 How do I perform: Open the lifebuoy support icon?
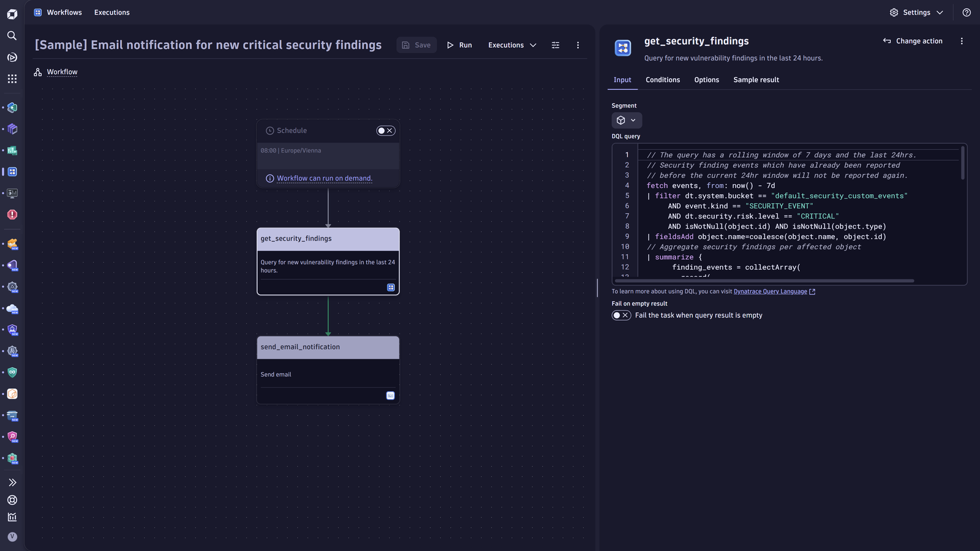tap(12, 500)
